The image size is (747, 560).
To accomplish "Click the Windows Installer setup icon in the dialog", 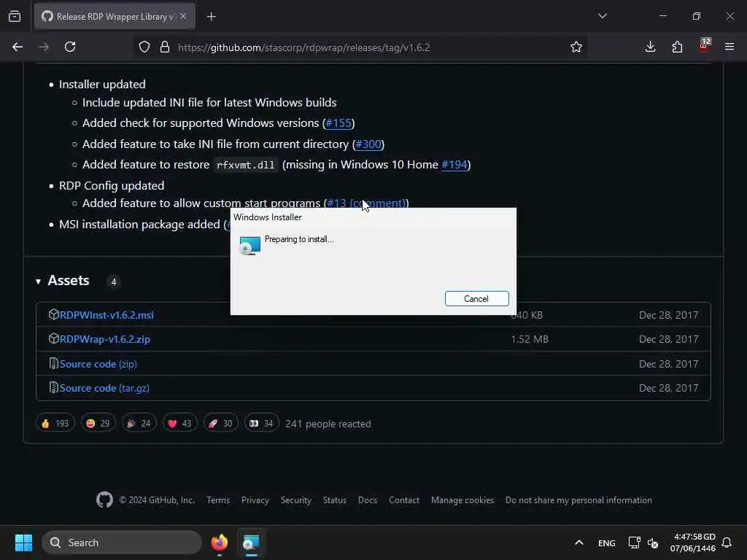I will coord(249,245).
